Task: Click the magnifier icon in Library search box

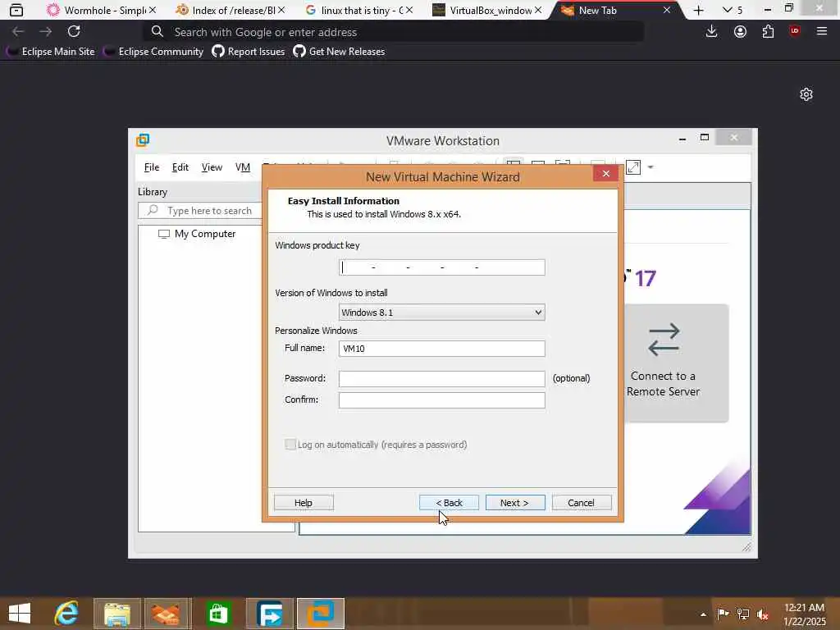Action: [153, 210]
